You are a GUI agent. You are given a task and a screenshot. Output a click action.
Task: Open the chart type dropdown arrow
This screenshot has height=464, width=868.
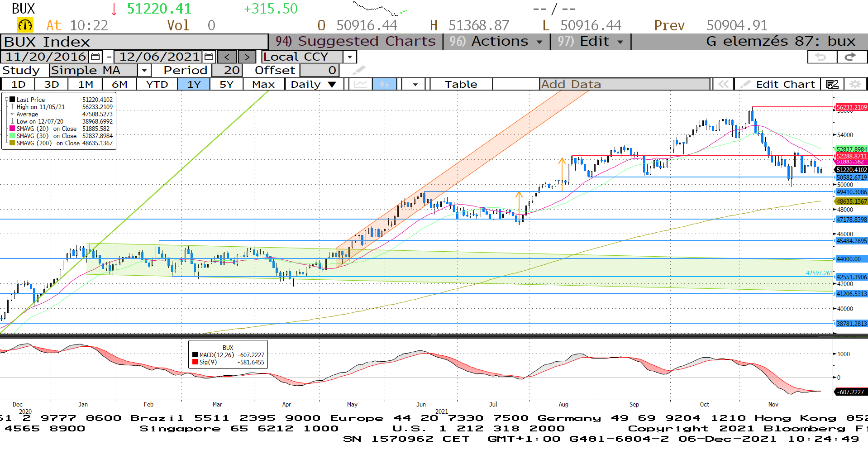click(x=415, y=84)
